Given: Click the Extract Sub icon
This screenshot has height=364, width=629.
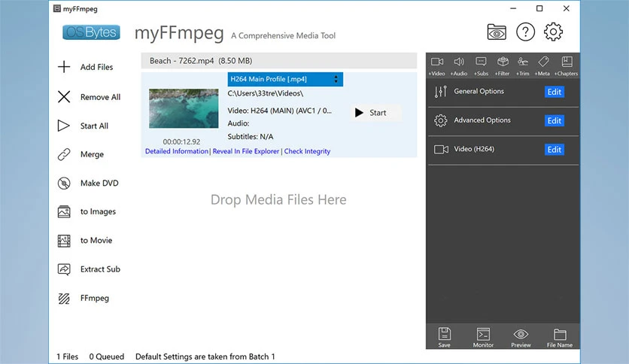Looking at the screenshot, I should [64, 269].
